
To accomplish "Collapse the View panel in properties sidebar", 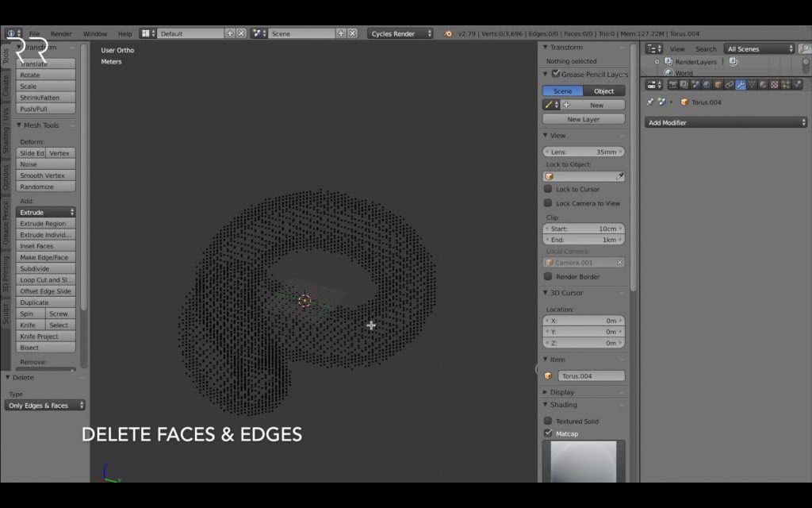I will (545, 135).
